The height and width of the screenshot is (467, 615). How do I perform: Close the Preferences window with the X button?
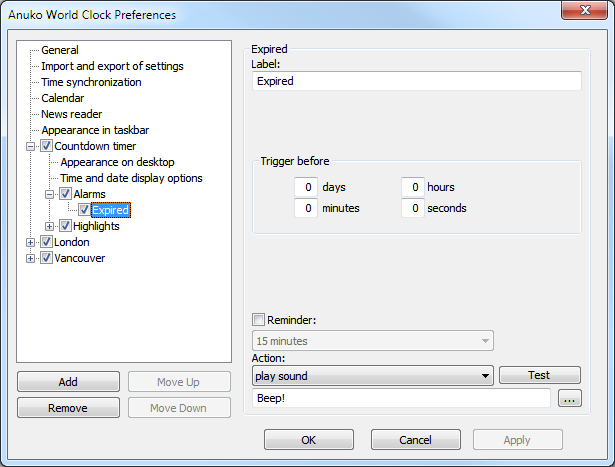[x=588, y=14]
